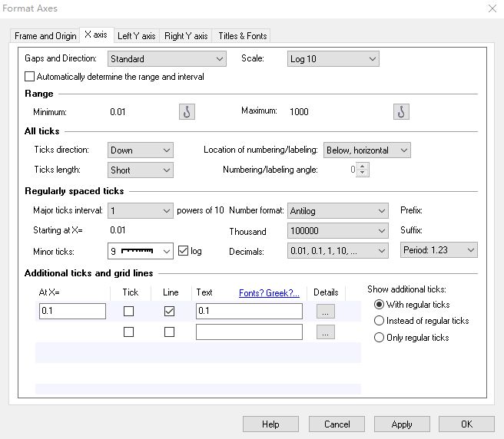
Task: Open the Scale Log 10 dropdown
Action: coord(333,59)
